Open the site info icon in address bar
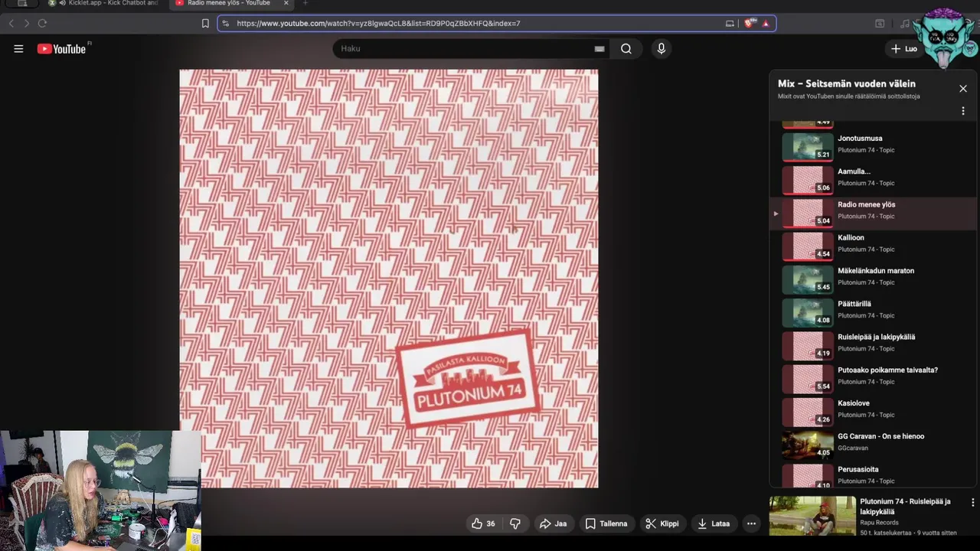 (225, 24)
